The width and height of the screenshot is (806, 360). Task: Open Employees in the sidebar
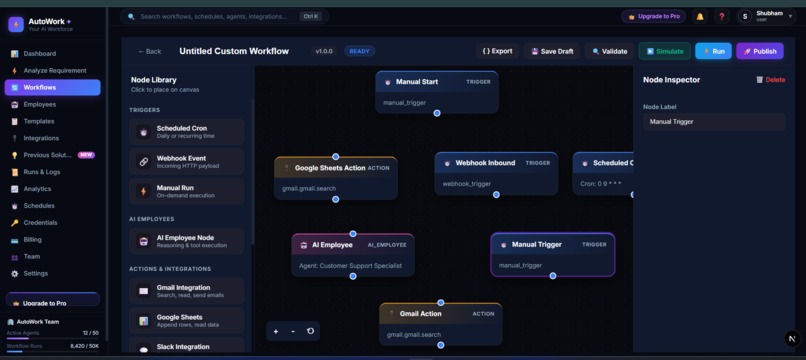52,104
